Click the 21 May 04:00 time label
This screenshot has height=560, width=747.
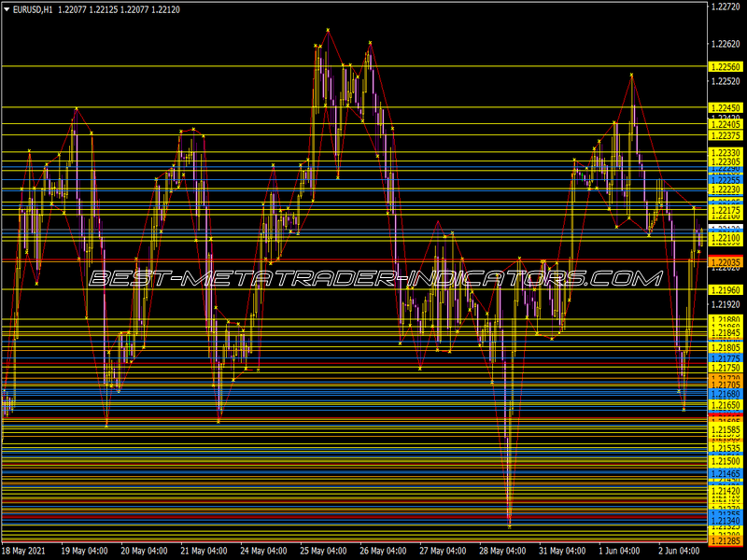[204, 551]
